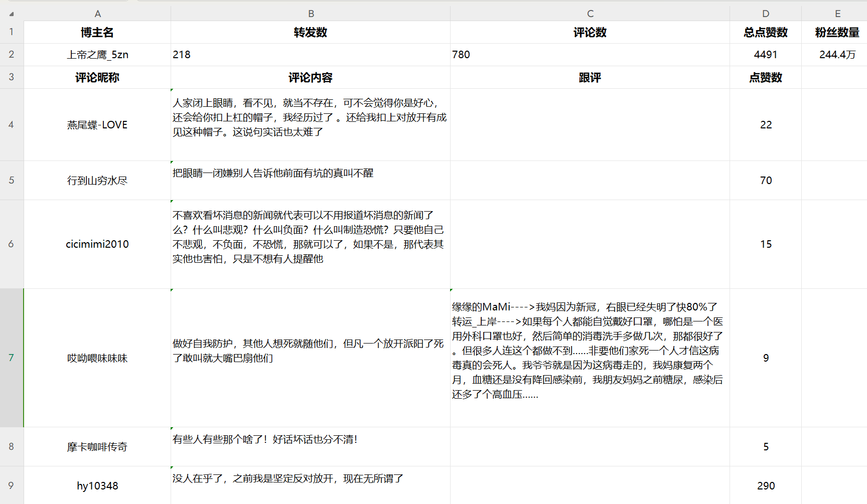867x504 pixels.
Task: Click the 评论昵称 header cell
Action: click(x=97, y=77)
